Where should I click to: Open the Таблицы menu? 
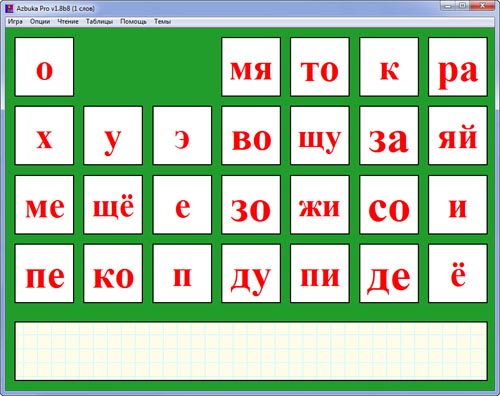tap(99, 22)
